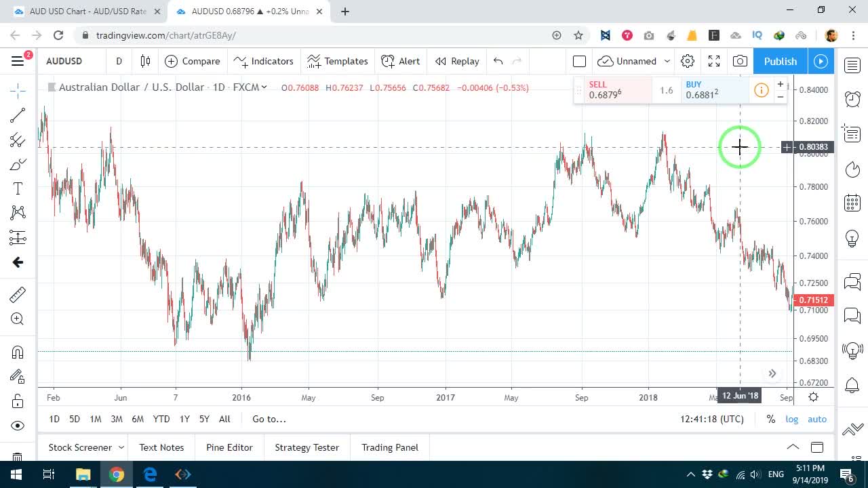Open the Unnamed layout dropdown

[x=634, y=61]
